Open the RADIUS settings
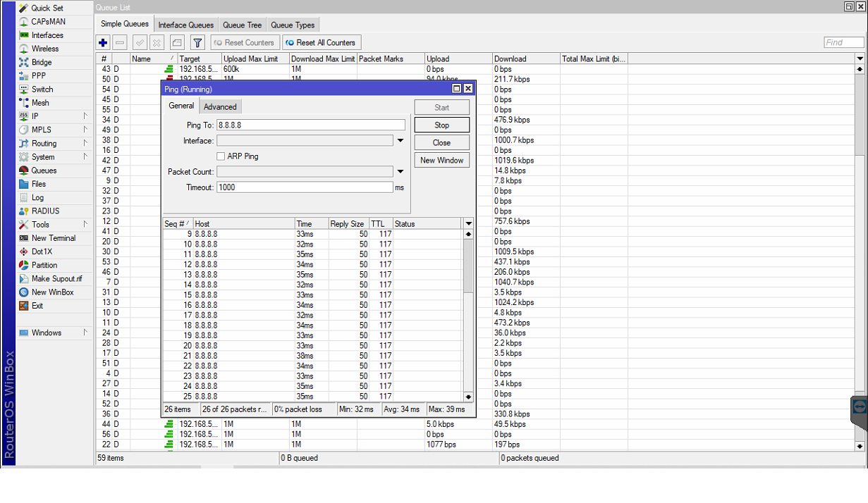 [45, 211]
